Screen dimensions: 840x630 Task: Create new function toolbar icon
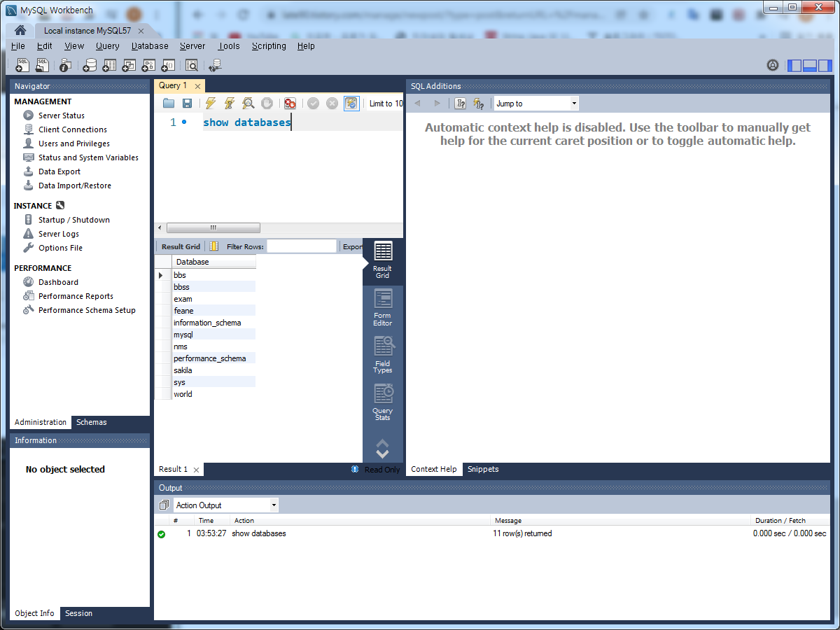tap(168, 65)
